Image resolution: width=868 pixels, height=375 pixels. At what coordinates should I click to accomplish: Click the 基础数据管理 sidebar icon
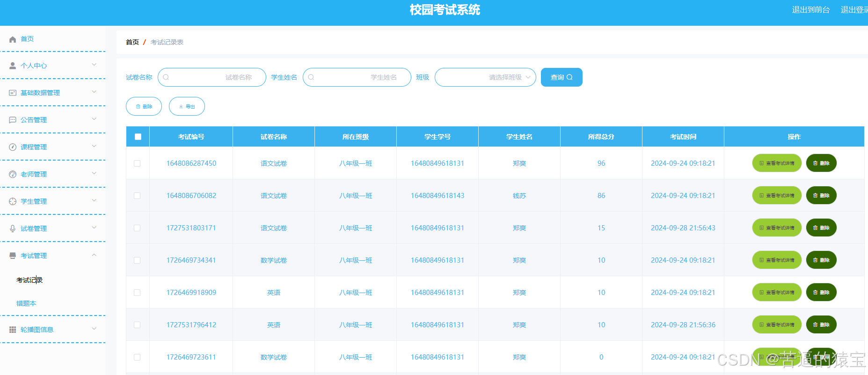(13, 93)
